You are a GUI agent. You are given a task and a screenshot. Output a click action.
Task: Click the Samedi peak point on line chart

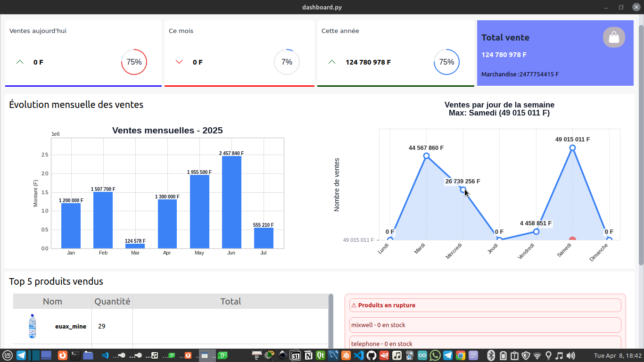coord(572,148)
